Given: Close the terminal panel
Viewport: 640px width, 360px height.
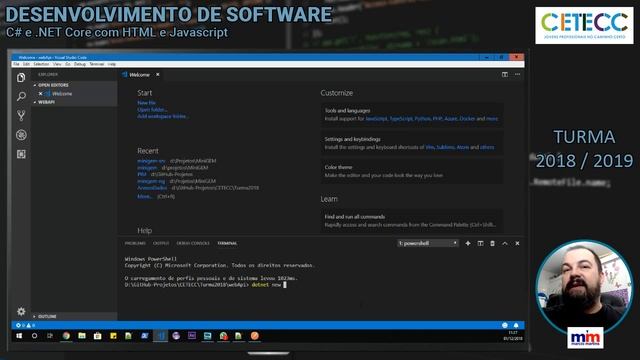Looking at the screenshot, I should [x=517, y=243].
